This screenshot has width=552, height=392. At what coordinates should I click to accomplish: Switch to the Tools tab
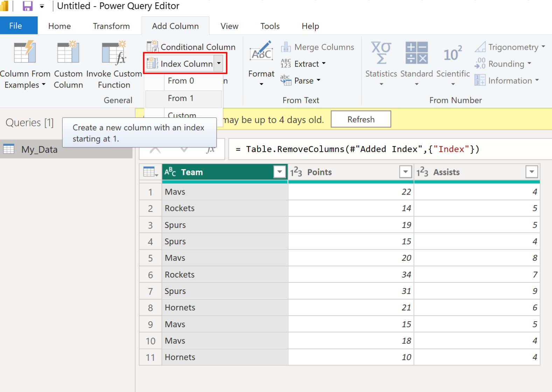270,26
